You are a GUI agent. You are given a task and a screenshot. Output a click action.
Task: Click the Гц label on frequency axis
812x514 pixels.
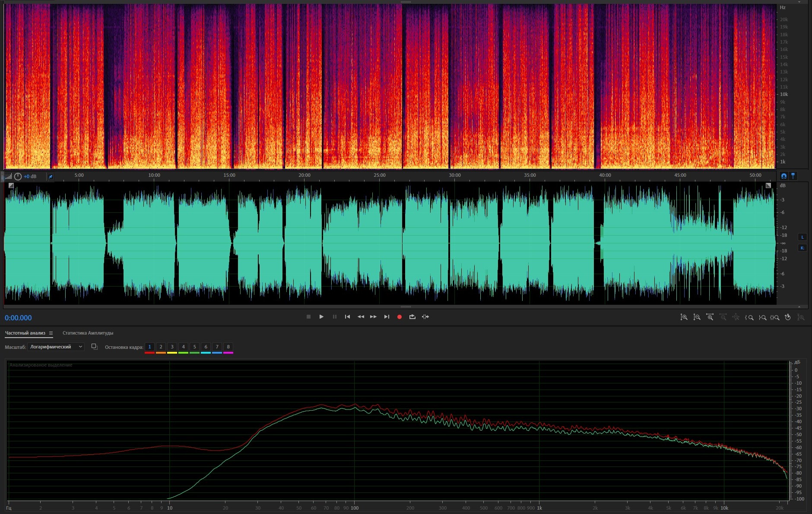click(9, 508)
